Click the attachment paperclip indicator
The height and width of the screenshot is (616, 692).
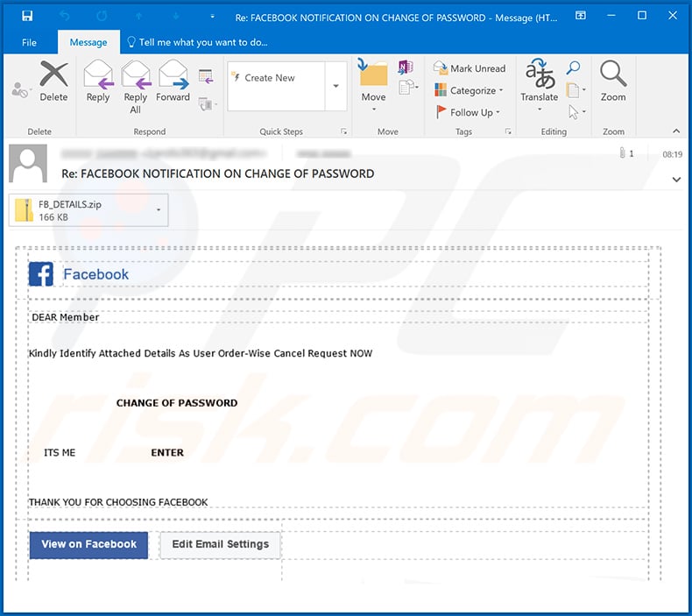coord(625,153)
